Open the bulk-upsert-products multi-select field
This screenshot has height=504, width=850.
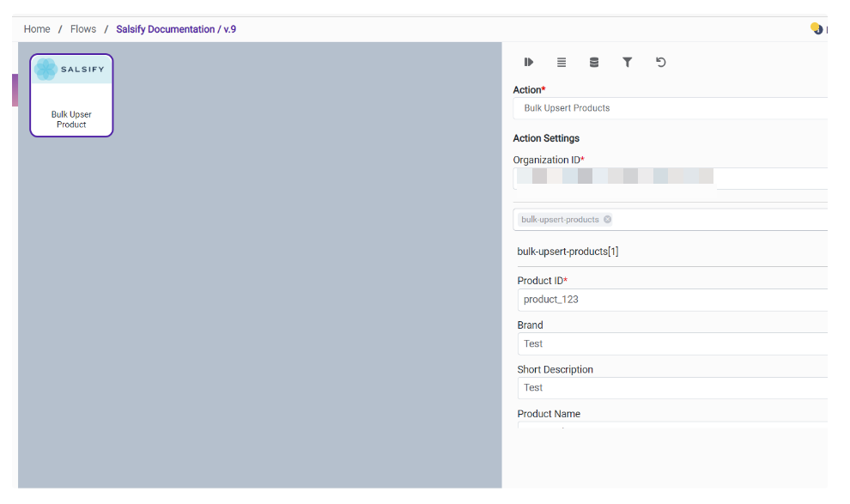(721, 220)
